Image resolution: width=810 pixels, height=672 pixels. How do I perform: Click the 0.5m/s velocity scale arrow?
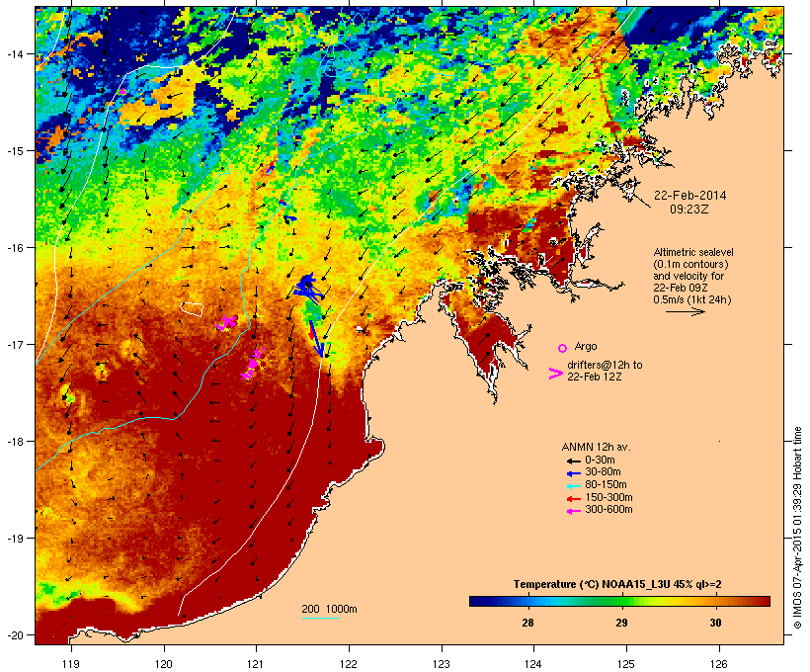(685, 311)
